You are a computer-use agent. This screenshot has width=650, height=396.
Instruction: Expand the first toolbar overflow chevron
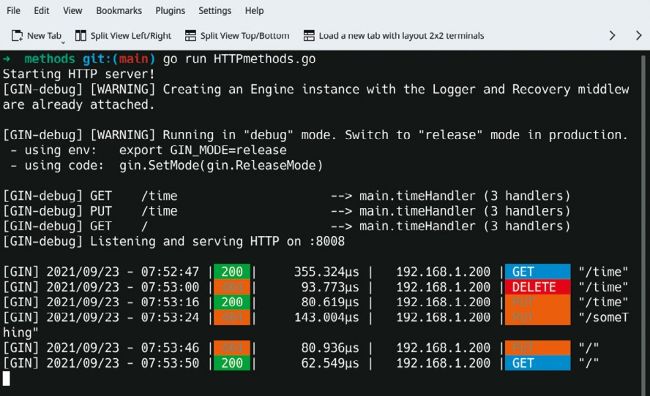612,36
